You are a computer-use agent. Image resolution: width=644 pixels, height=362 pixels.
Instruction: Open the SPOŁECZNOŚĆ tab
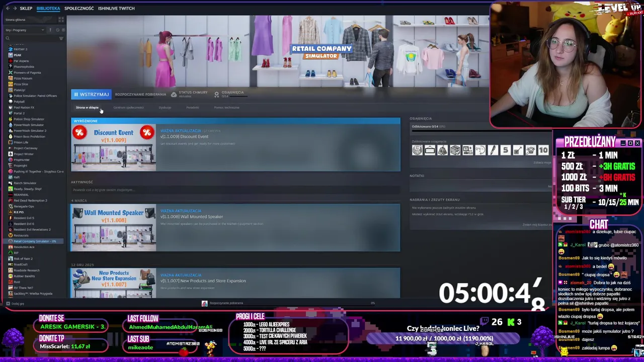click(79, 9)
